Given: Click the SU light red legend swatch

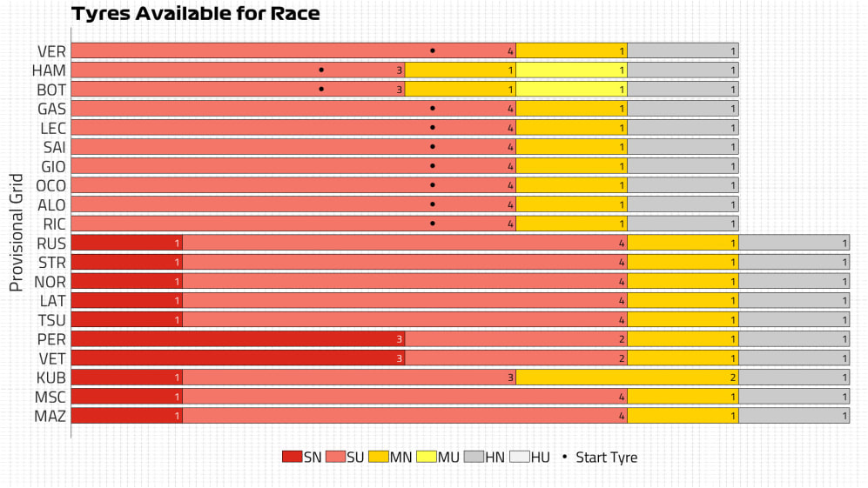Looking at the screenshot, I should [x=335, y=457].
